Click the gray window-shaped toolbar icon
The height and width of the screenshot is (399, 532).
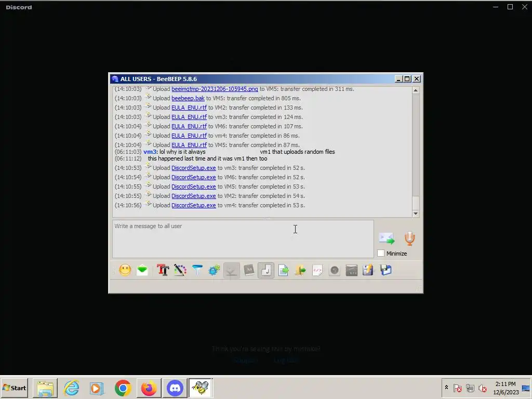coord(352,270)
